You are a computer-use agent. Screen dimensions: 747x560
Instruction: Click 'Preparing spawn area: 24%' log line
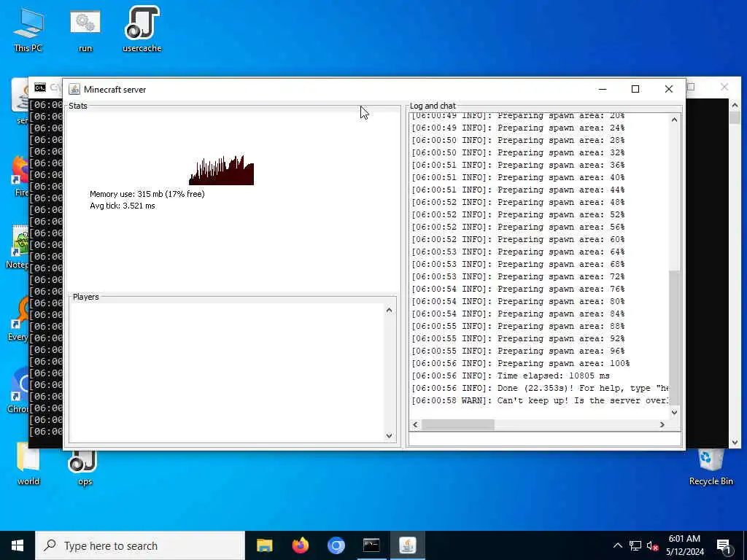coord(519,128)
